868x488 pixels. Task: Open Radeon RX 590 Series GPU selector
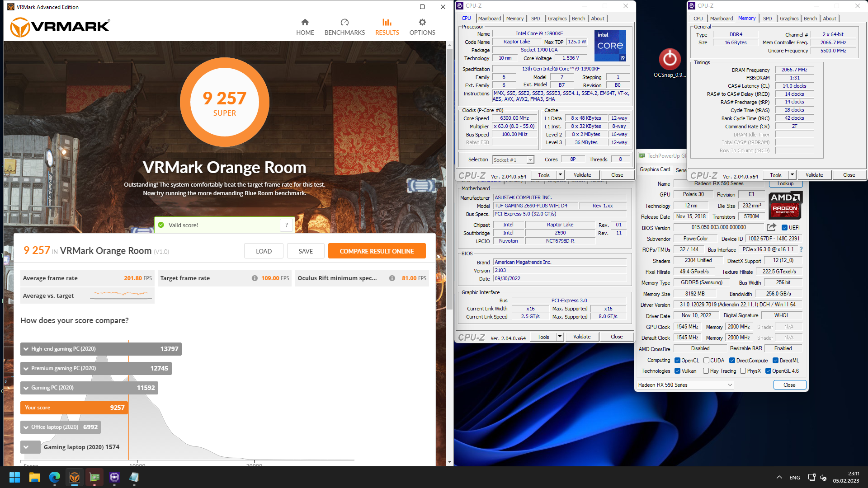pyautogui.click(x=685, y=385)
